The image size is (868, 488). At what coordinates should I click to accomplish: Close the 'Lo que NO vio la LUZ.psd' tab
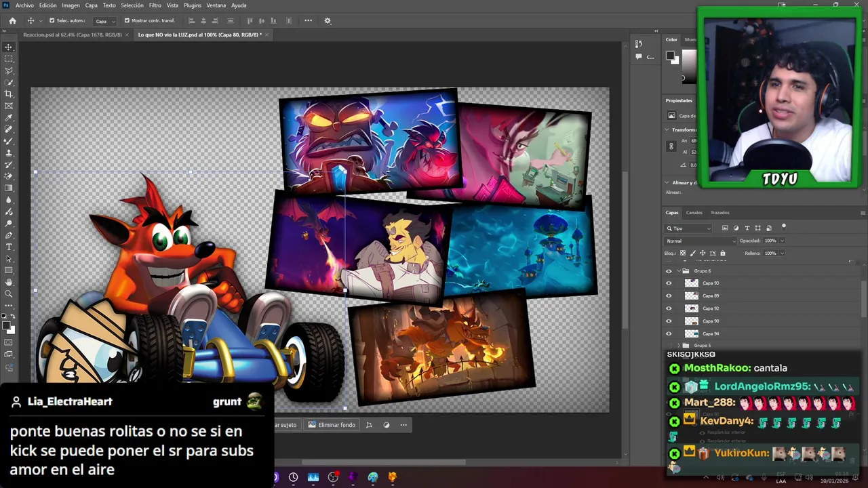pos(267,35)
